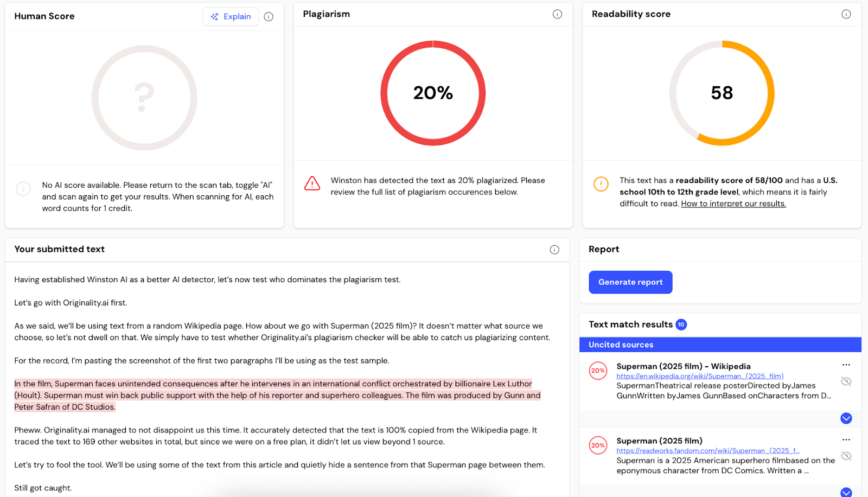868x497 pixels.
Task: Hide the Wikipedia Superman source match
Action: tap(846, 381)
